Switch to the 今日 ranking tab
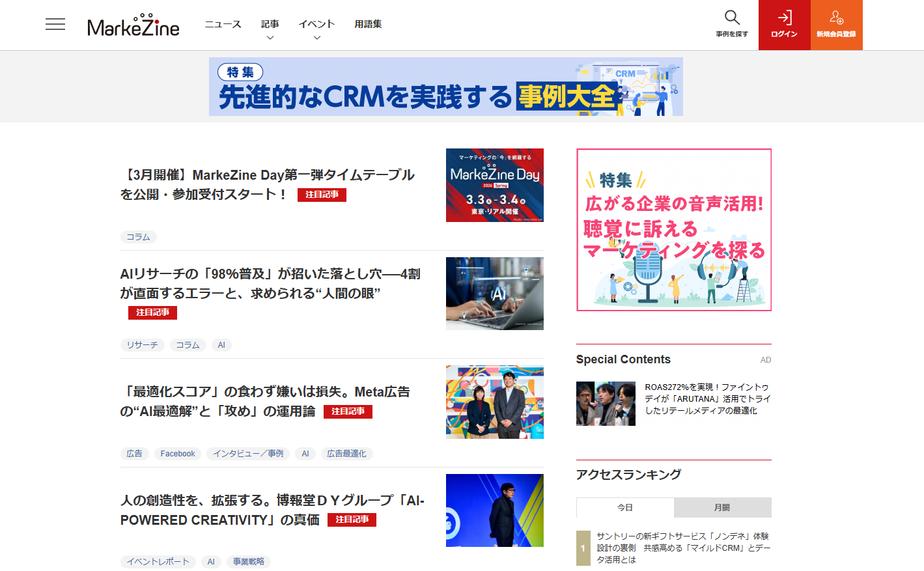Viewport: 924px width, 571px height. pyautogui.click(x=625, y=507)
